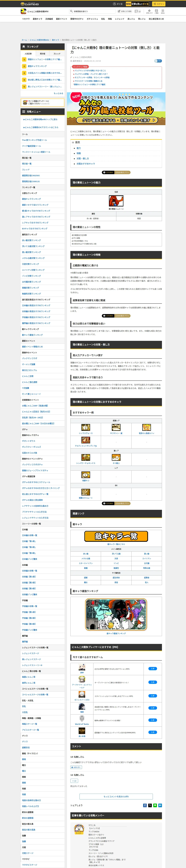Switch to the スレッド ranking tab
The width and height of the screenshot is (186, 868).
57,54
